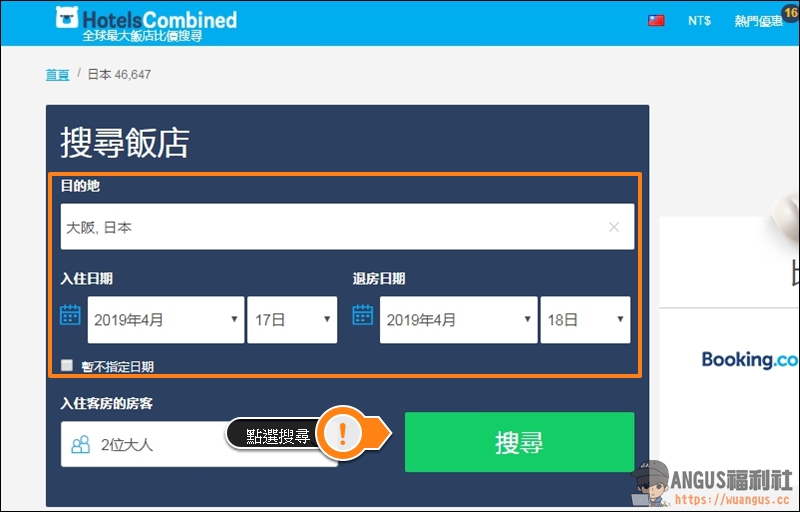Click the notification badge showing 16
800x512 pixels.
coord(791,11)
